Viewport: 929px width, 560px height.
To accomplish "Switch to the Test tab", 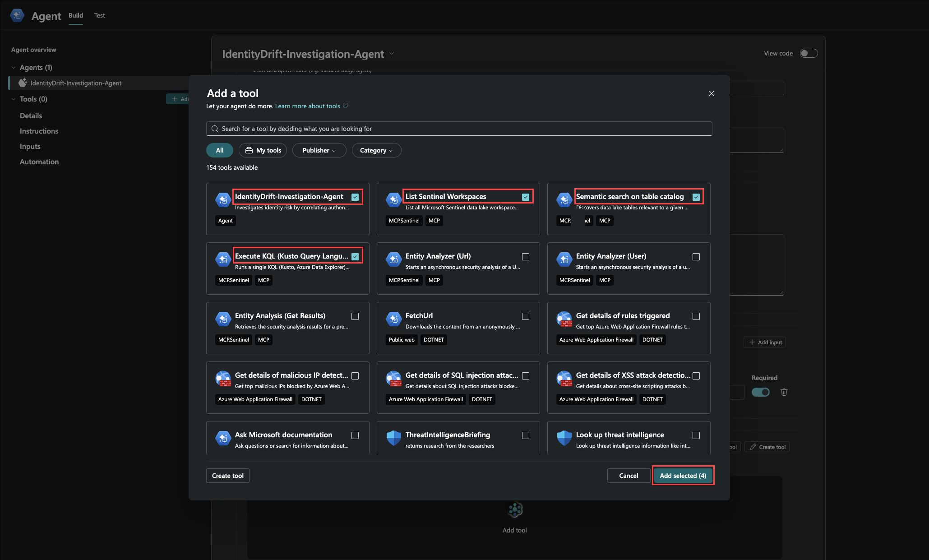I will [x=99, y=15].
